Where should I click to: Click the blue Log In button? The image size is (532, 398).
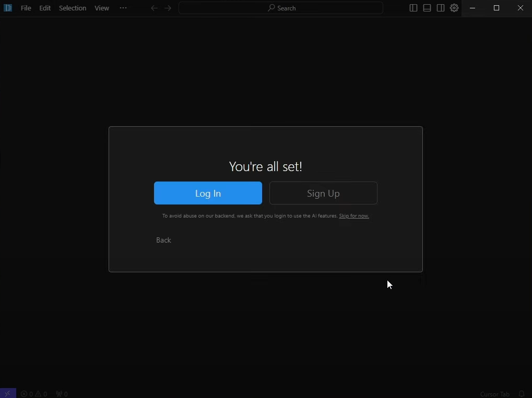[x=208, y=193]
